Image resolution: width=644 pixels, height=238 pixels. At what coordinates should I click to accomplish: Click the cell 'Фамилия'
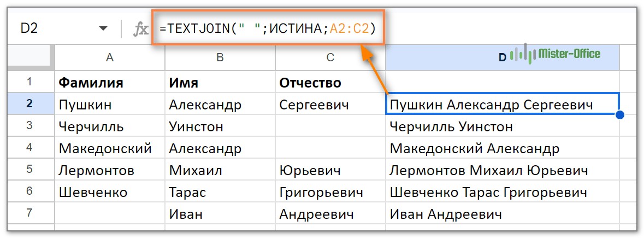click(110, 82)
